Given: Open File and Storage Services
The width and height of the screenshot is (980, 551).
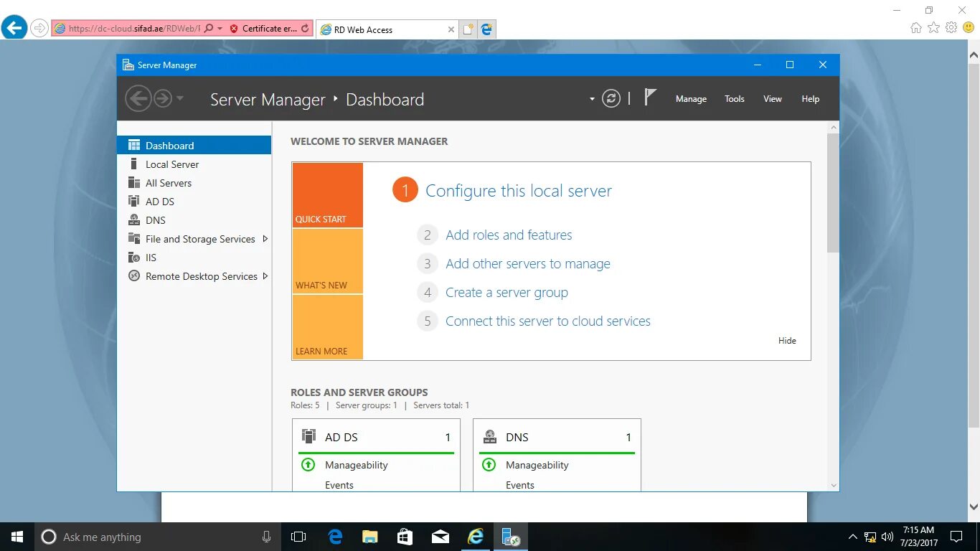Looking at the screenshot, I should [194, 239].
